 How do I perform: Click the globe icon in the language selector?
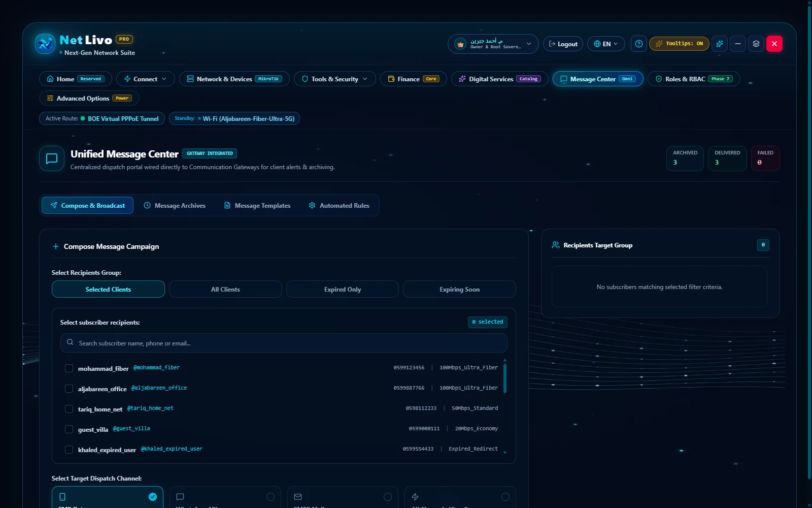click(x=597, y=44)
